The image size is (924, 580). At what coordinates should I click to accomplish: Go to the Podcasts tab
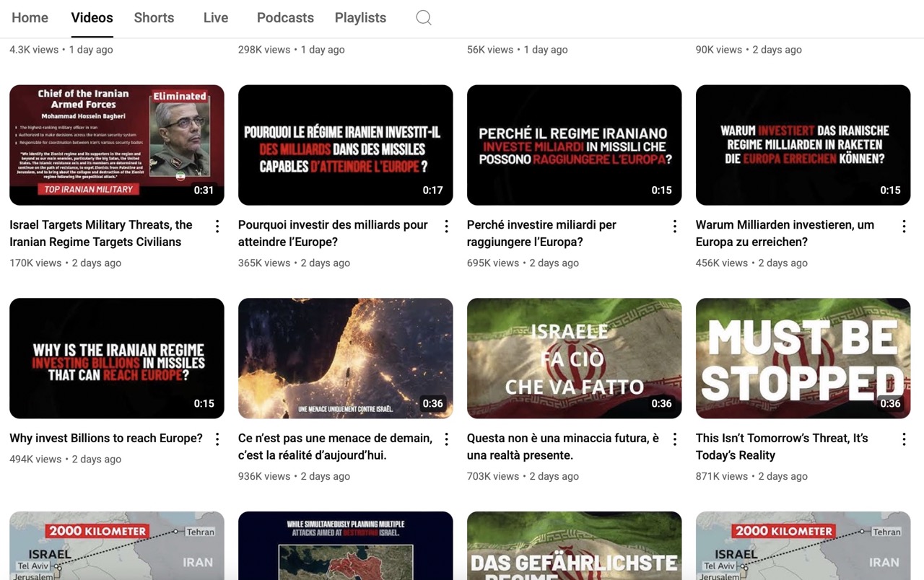(x=285, y=18)
